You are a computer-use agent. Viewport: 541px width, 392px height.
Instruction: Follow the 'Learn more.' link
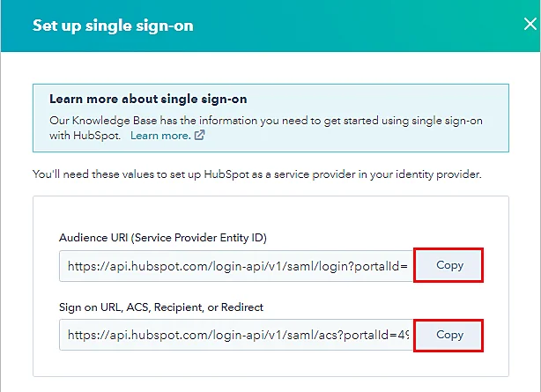click(159, 136)
